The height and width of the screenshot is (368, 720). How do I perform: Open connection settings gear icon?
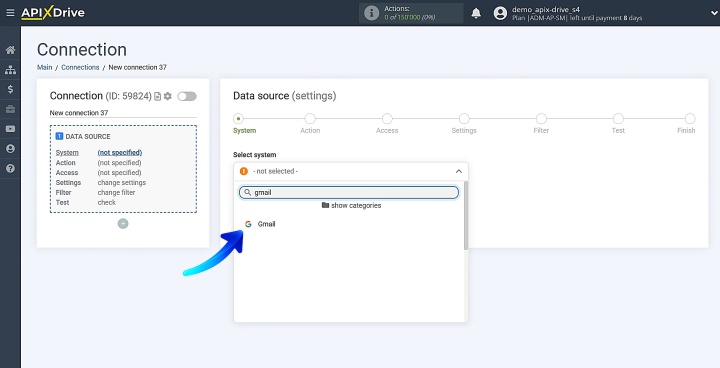168,96
